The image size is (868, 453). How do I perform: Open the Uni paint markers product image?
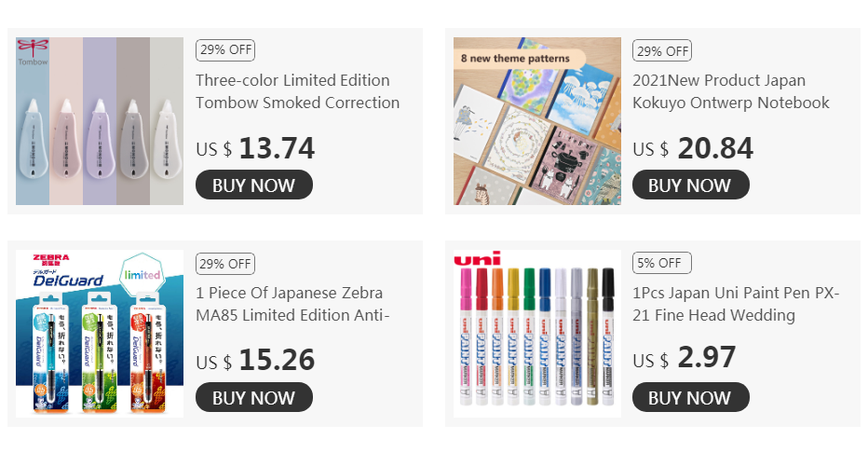click(x=537, y=334)
